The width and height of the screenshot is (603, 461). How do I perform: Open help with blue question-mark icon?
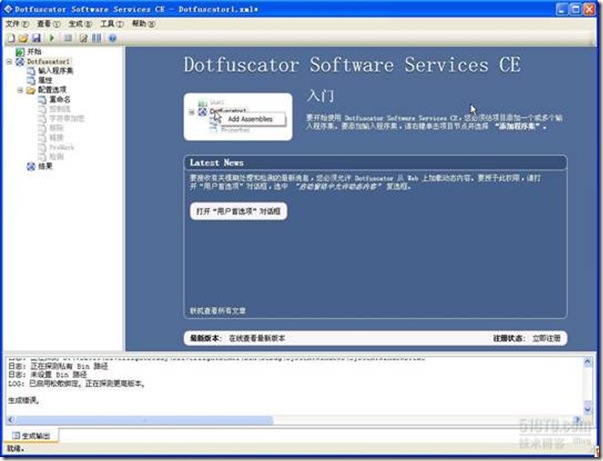point(112,38)
